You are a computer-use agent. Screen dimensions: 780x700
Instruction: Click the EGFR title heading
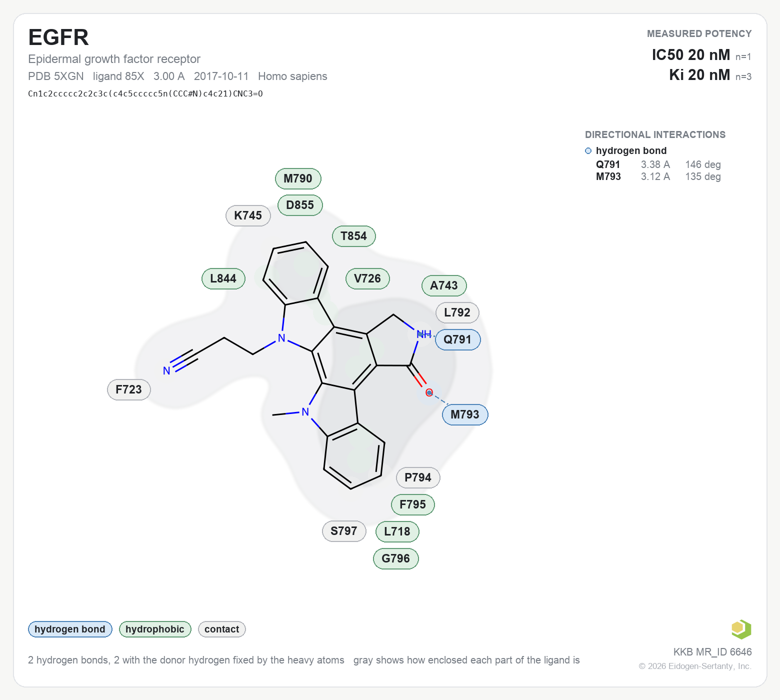58,37
